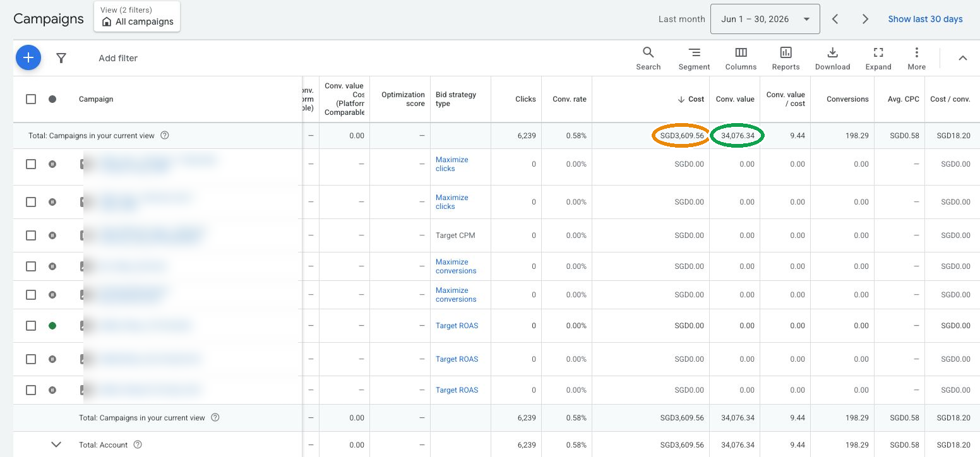Click the Campaigns page heading
This screenshot has width=980, height=457.
coord(49,19)
